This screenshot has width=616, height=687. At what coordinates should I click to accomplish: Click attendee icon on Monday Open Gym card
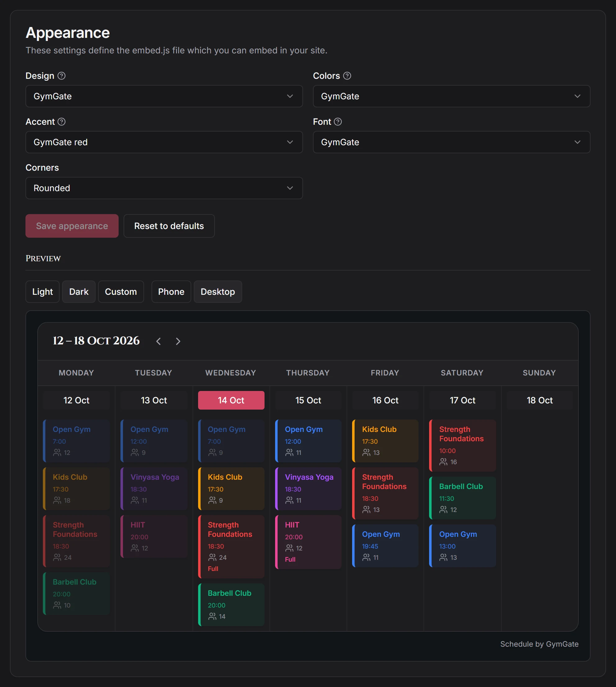click(x=57, y=452)
